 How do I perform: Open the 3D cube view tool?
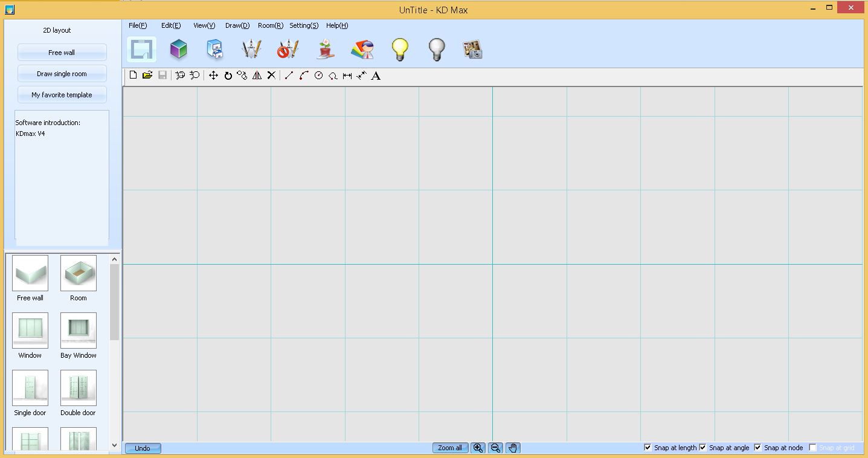click(x=178, y=50)
